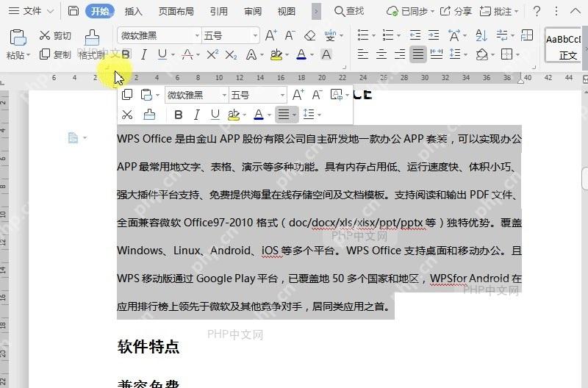Switch to the 插入 tab
The height and width of the screenshot is (388, 588).
pos(134,11)
